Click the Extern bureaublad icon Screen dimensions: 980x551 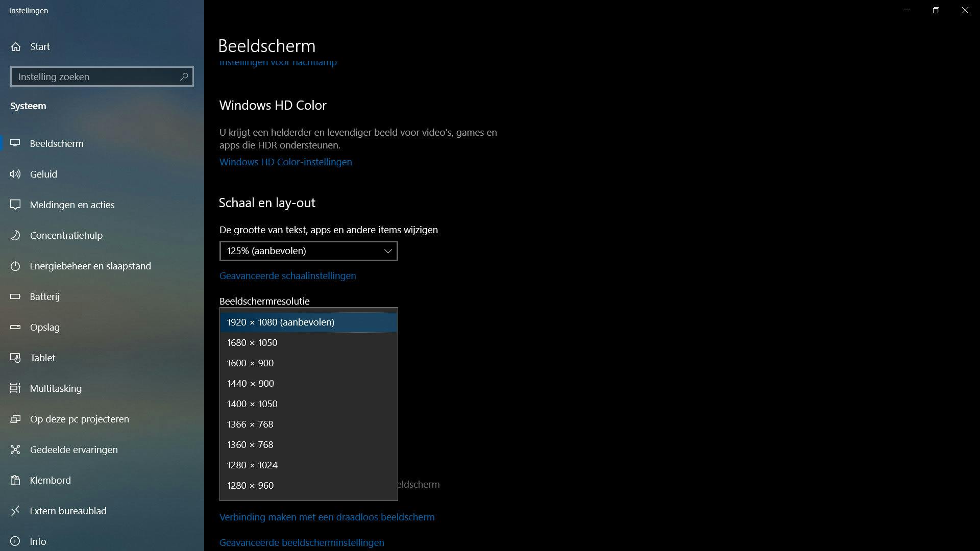click(x=15, y=511)
